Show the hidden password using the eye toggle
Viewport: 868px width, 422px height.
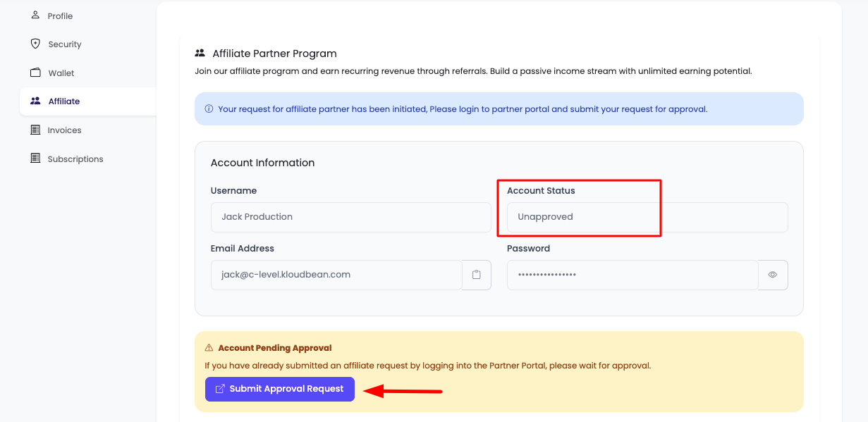773,275
